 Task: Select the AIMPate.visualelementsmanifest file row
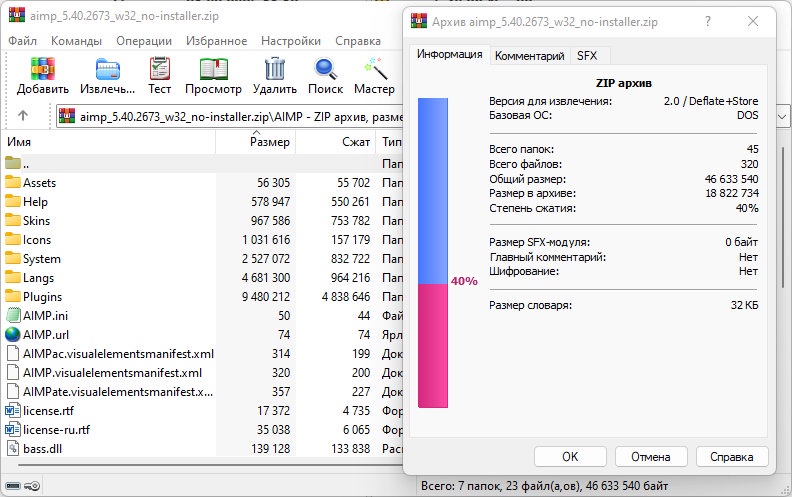pos(202,392)
